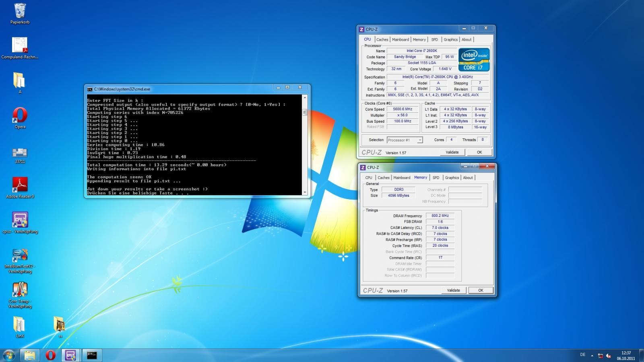Click the CPU-Z taskbar button
Screen dimensions: 644x362
[71, 355]
